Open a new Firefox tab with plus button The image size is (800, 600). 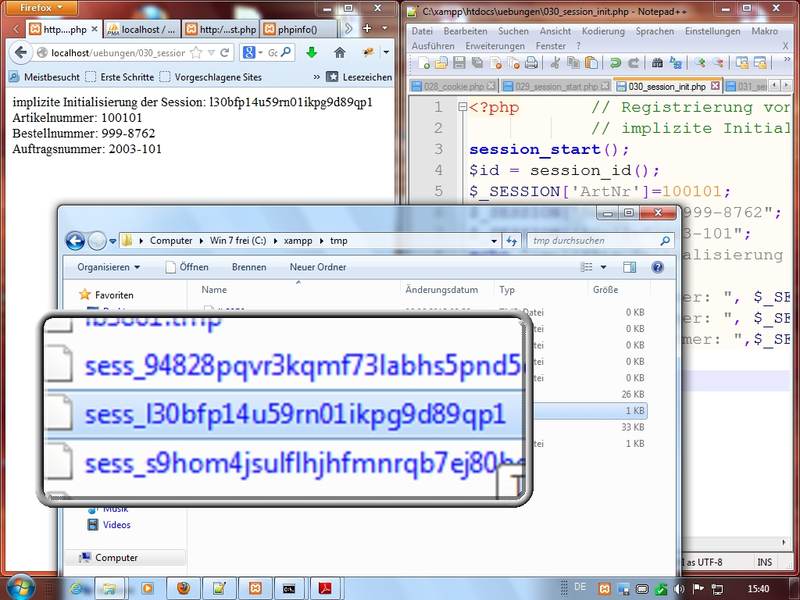click(x=366, y=29)
